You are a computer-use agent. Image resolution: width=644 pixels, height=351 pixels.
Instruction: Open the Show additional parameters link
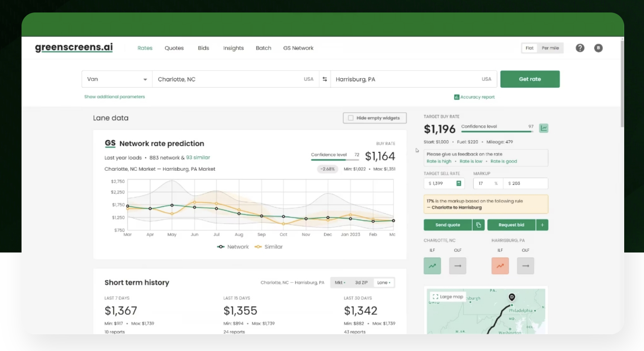[115, 97]
